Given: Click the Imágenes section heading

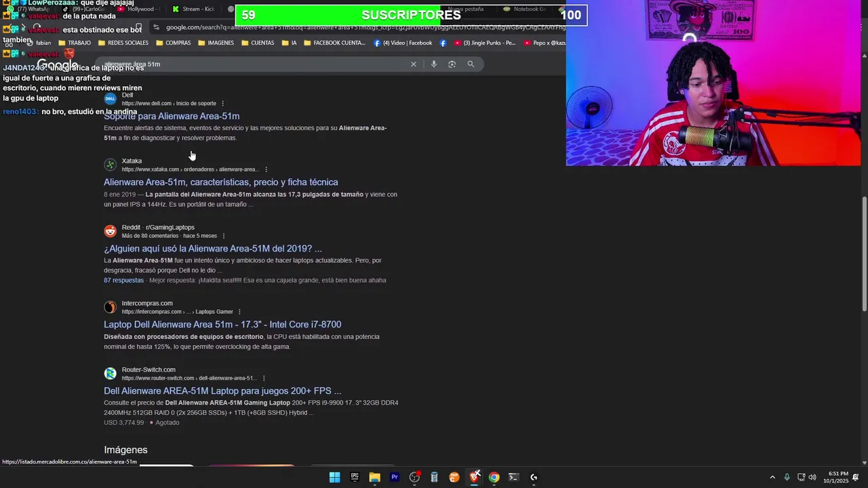Looking at the screenshot, I should click(x=125, y=450).
